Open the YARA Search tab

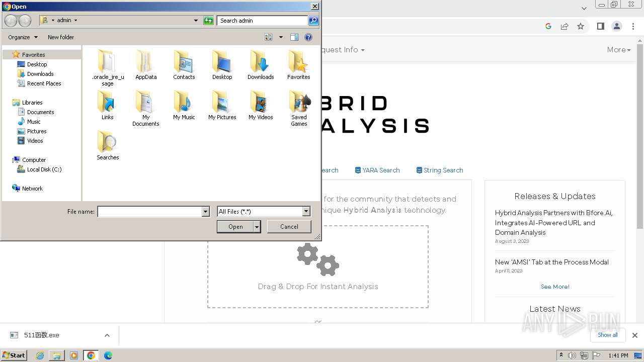(x=377, y=170)
